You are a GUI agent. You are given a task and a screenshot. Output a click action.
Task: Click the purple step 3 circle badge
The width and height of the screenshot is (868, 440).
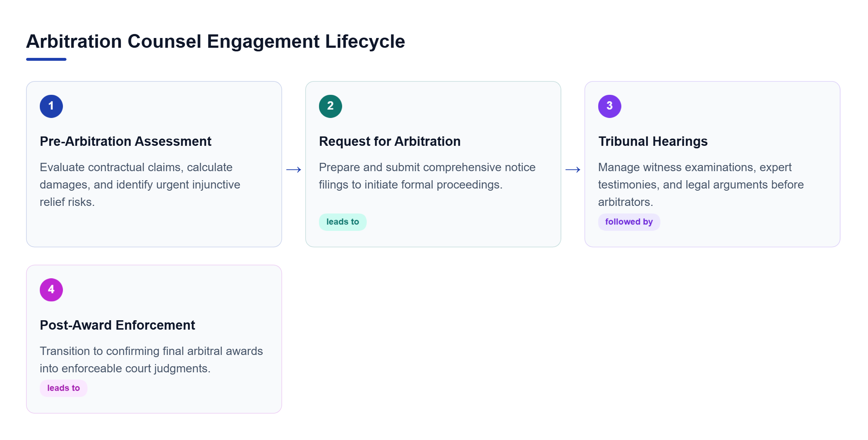[x=610, y=106]
